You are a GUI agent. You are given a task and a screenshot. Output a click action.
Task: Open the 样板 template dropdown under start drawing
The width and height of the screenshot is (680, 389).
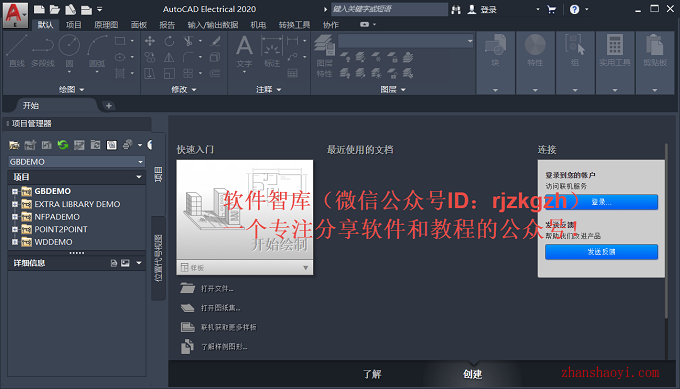(245, 268)
